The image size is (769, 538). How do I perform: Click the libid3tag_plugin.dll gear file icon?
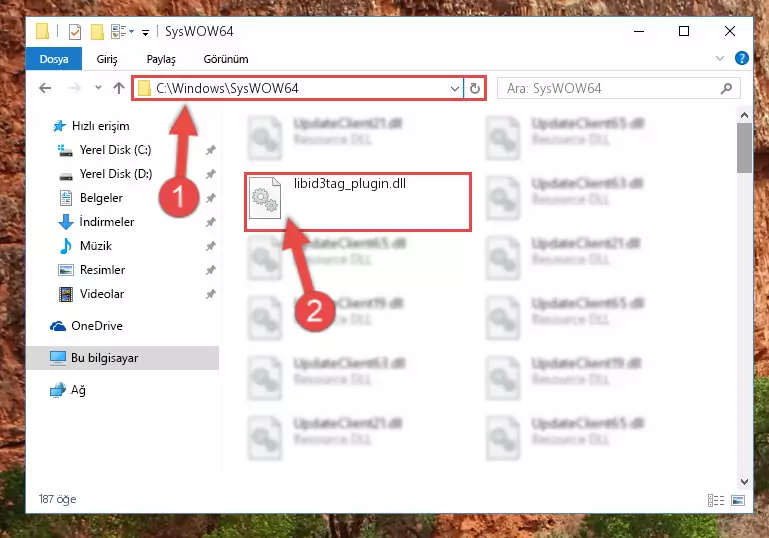pos(265,198)
